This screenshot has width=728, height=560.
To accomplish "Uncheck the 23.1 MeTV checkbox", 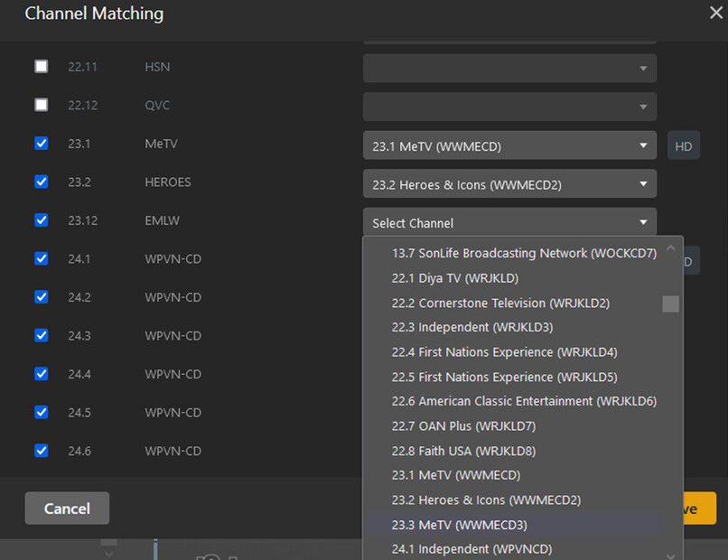I will [x=42, y=143].
